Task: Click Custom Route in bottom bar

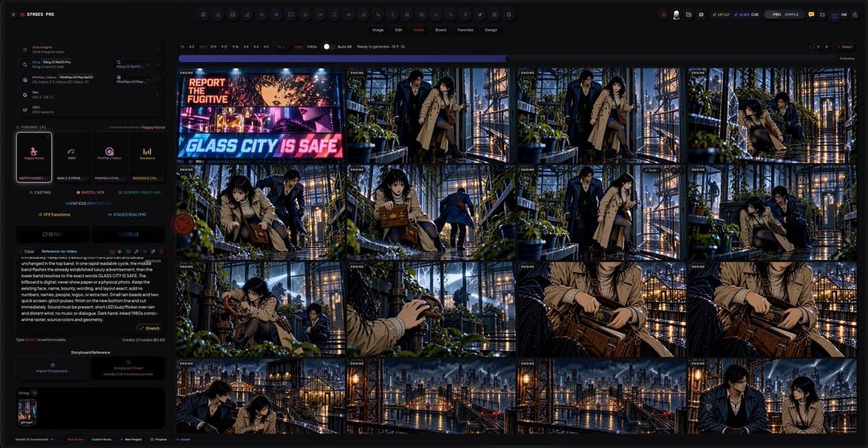Action: coord(101,439)
